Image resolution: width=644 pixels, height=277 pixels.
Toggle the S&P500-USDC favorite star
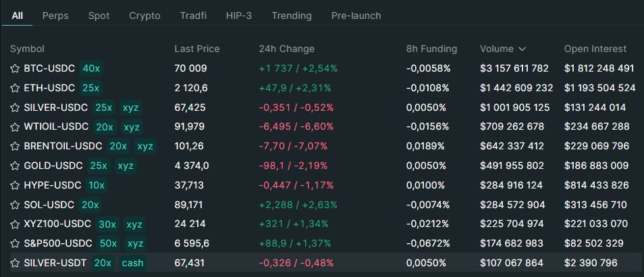(x=15, y=244)
